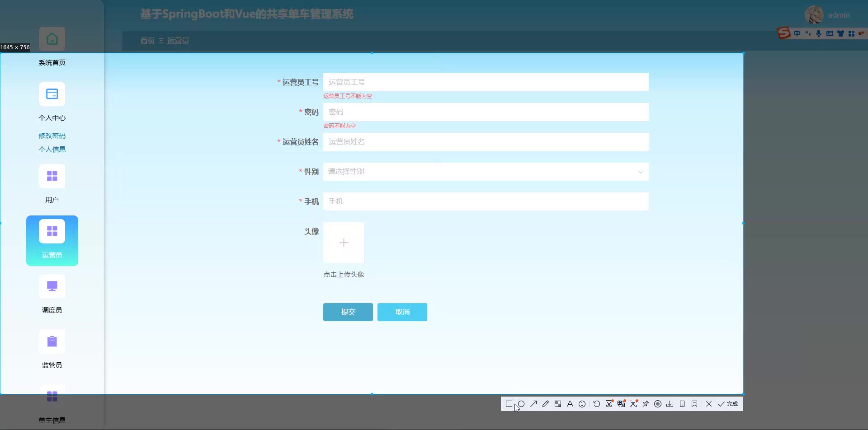Start screen recording from screenshot toolbar
Screen dimensions: 868x430
pos(658,404)
